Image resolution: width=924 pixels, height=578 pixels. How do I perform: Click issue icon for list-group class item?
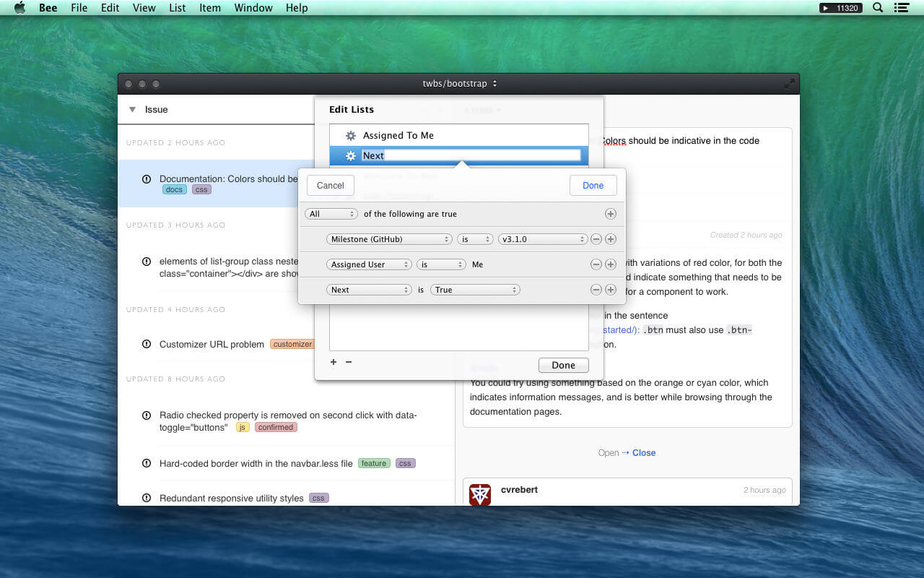point(147,261)
